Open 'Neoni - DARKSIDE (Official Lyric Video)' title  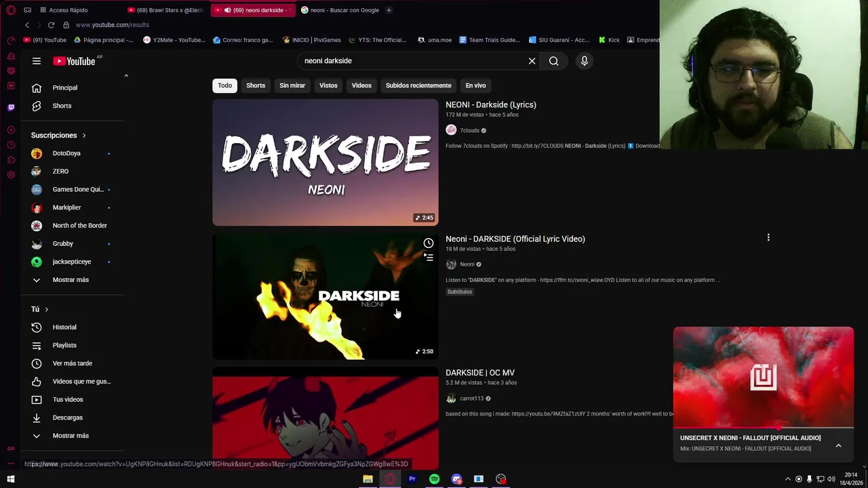pyautogui.click(x=515, y=239)
